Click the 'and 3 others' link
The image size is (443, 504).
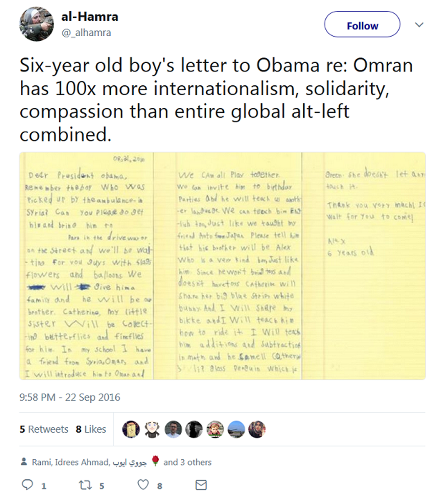187,462
